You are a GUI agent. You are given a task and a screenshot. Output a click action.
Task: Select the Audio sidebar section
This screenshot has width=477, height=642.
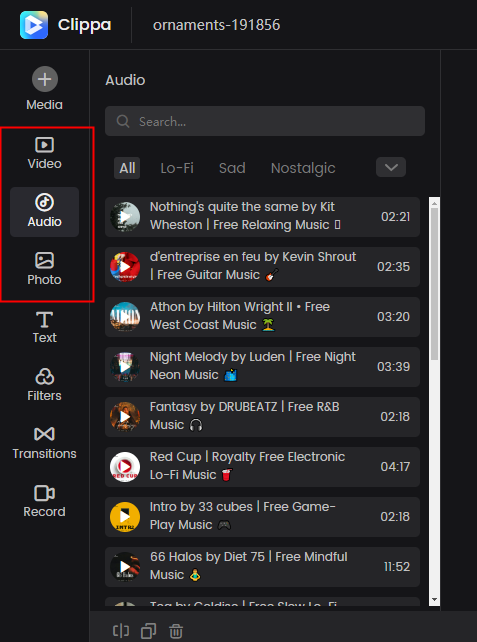45,212
